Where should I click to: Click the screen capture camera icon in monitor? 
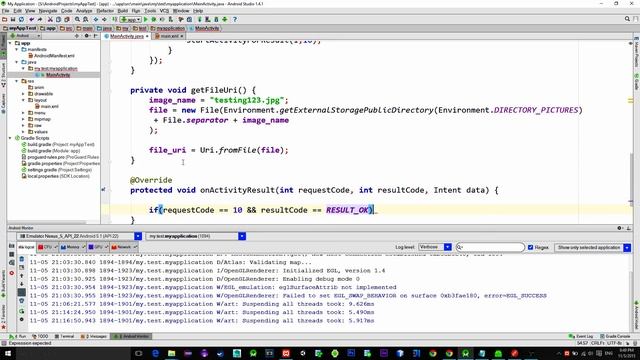point(11,246)
